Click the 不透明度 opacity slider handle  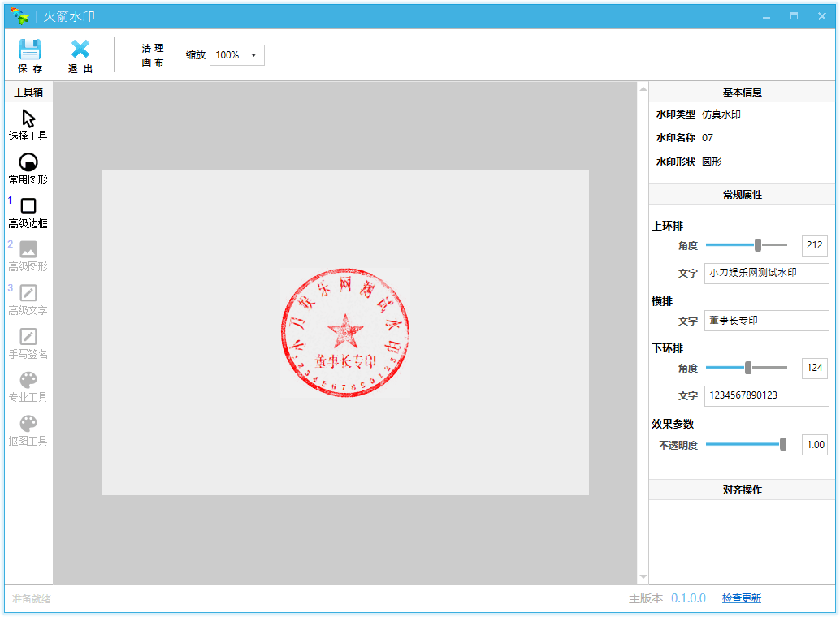tap(783, 444)
